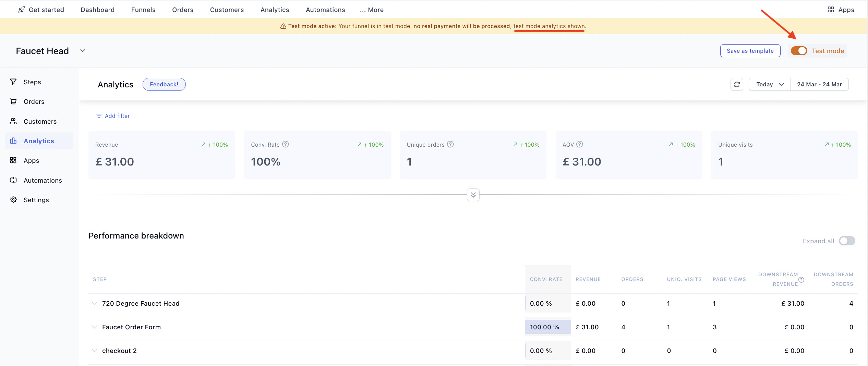Enable the Expand all toggle
Viewport: 868px width, 366px height.
[847, 241]
